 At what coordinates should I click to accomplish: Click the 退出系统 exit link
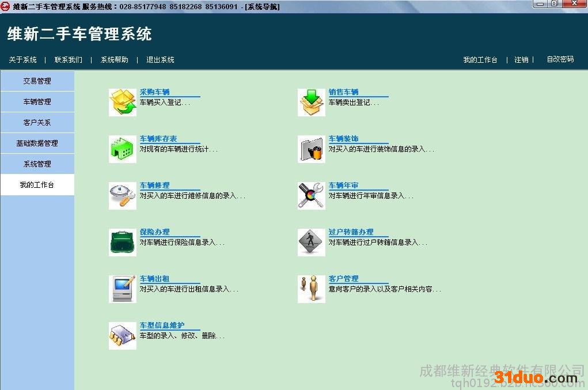pyautogui.click(x=160, y=60)
